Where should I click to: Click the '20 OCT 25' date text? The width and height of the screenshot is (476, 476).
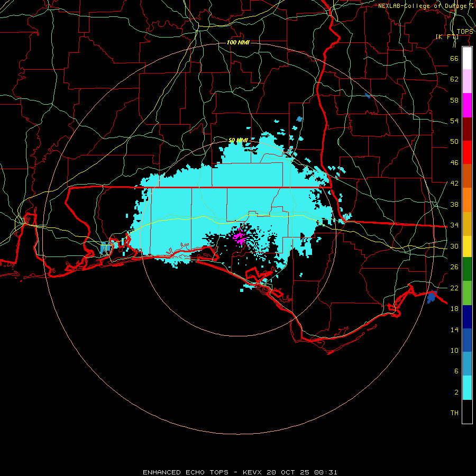tap(288, 472)
